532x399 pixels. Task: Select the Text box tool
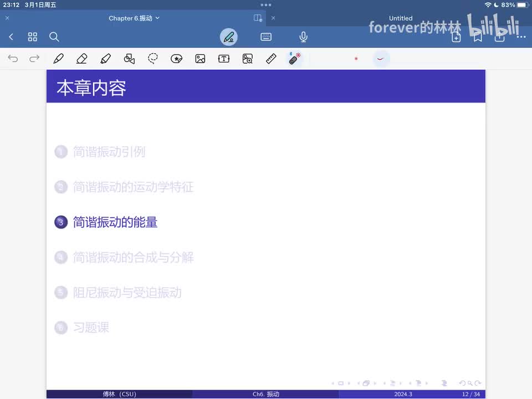coord(224,59)
